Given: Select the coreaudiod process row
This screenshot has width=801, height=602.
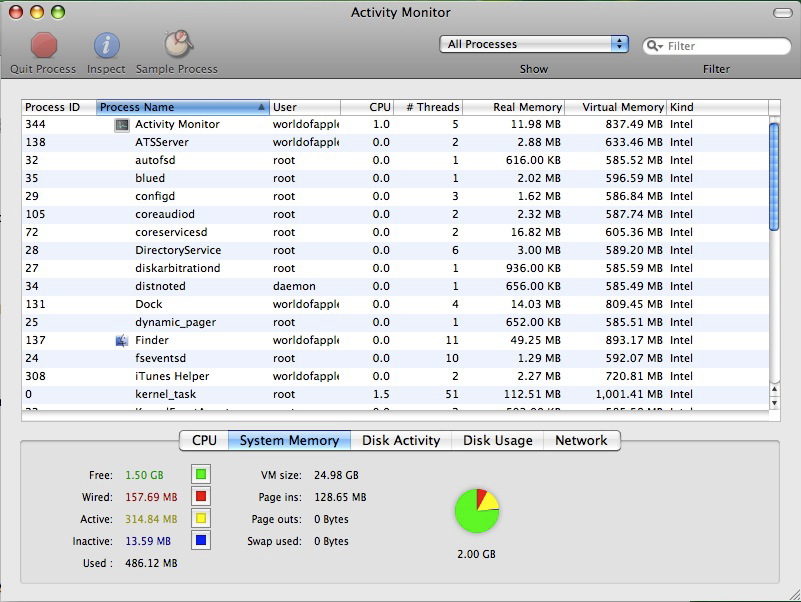Looking at the screenshot, I should [395, 215].
